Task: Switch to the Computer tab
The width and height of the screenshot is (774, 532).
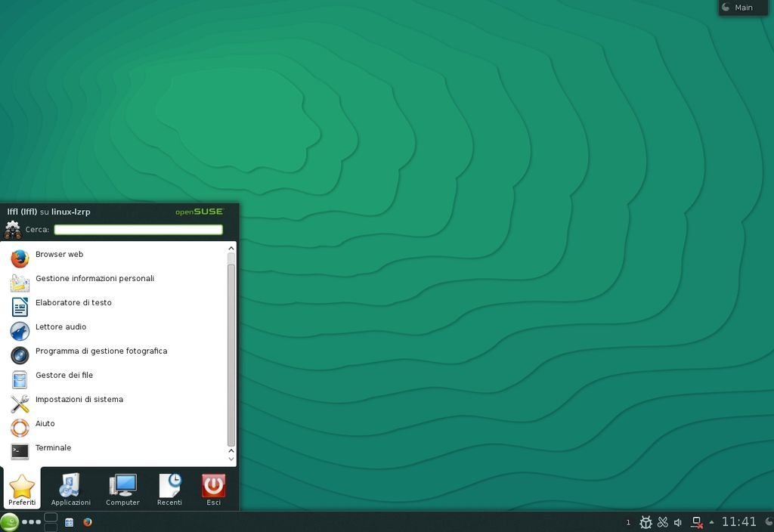Action: click(122, 490)
